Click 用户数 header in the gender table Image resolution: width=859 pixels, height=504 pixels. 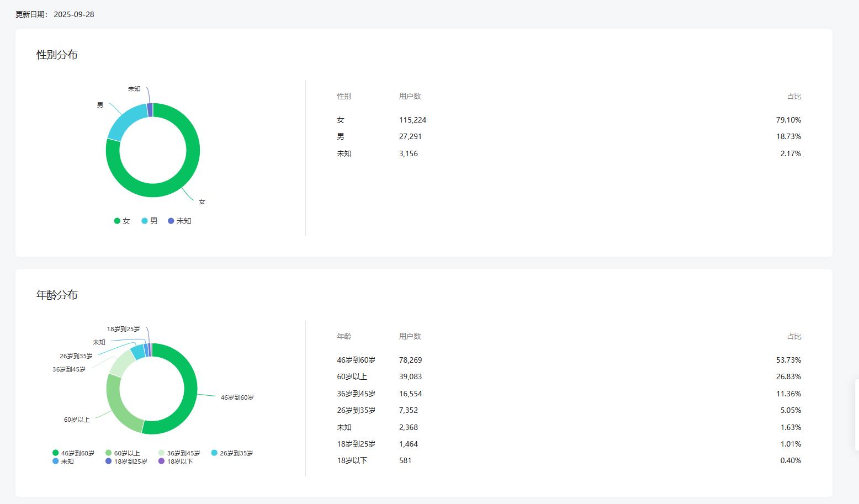click(x=410, y=96)
